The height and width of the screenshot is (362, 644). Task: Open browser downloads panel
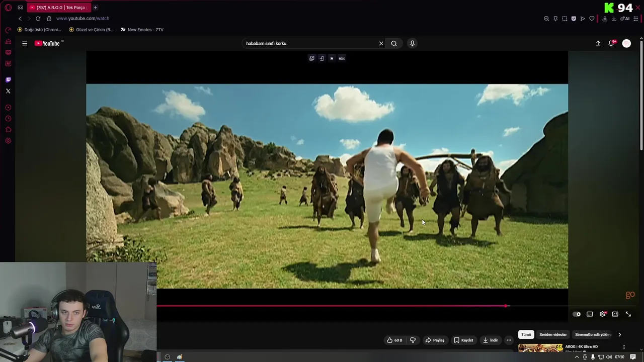point(614,19)
